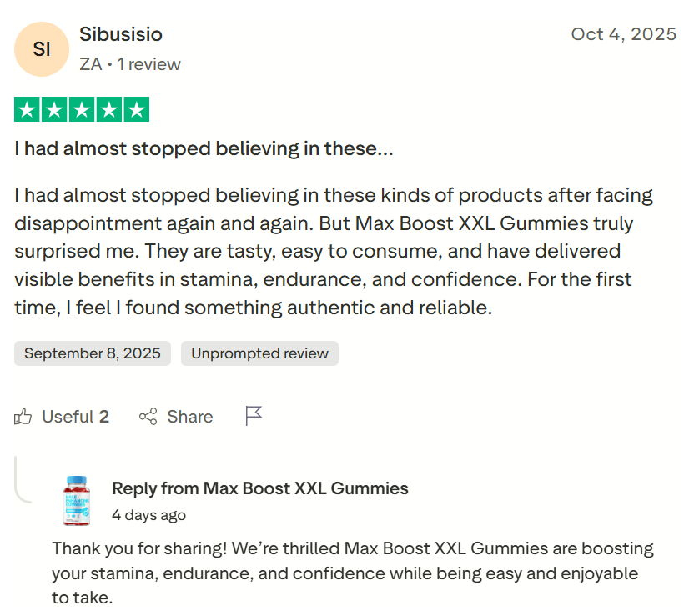The height and width of the screenshot is (616, 684).
Task: Click the third green rating star
Action: [81, 109]
